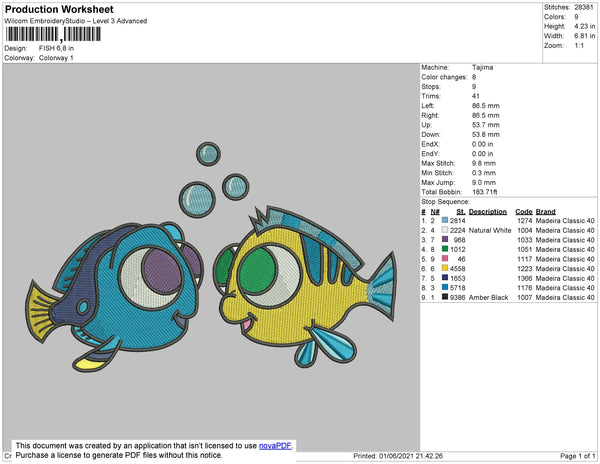Click thread code '1223' in row 6
Image resolution: width=600 pixels, height=464 pixels.
[525, 269]
